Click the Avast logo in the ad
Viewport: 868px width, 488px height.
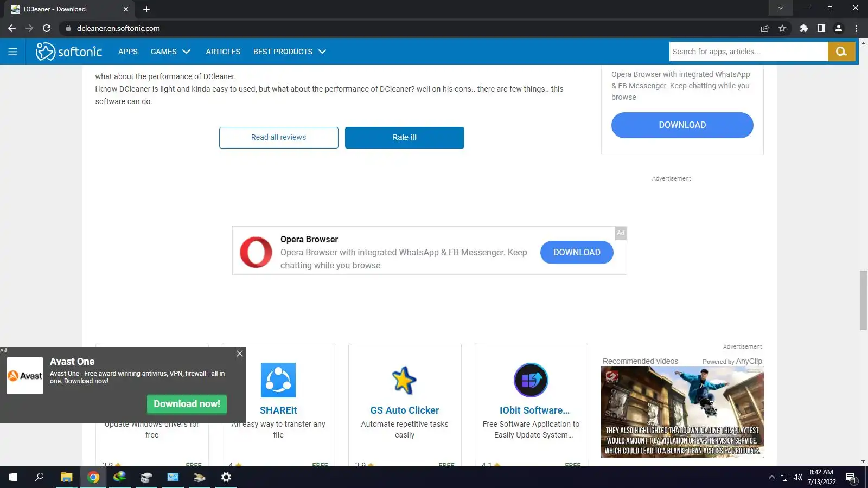[x=25, y=376]
